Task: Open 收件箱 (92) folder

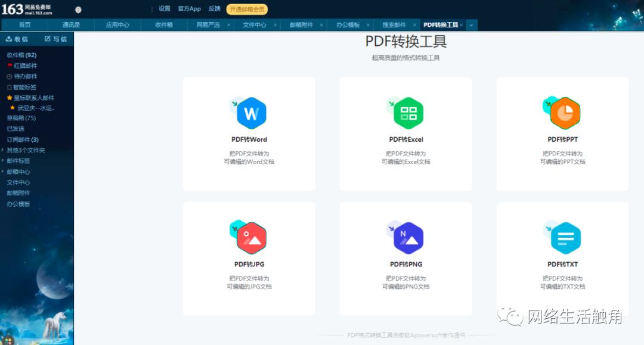Action: coord(21,55)
